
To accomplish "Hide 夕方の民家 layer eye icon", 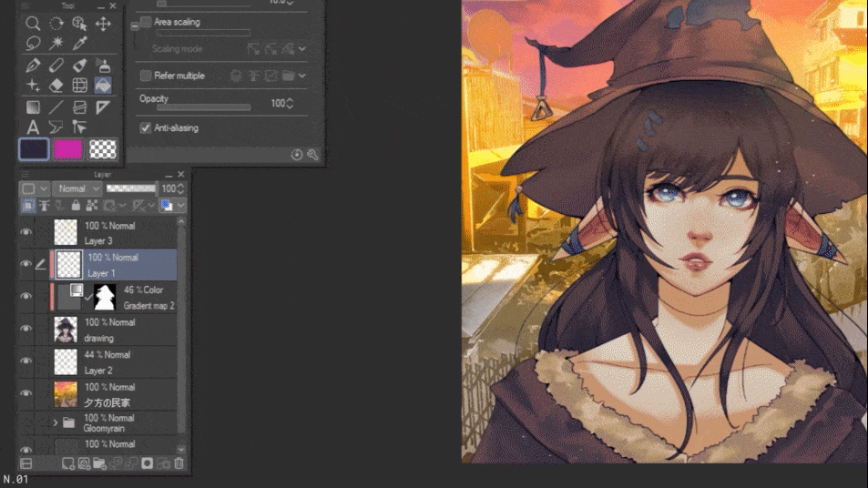I will pos(26,393).
